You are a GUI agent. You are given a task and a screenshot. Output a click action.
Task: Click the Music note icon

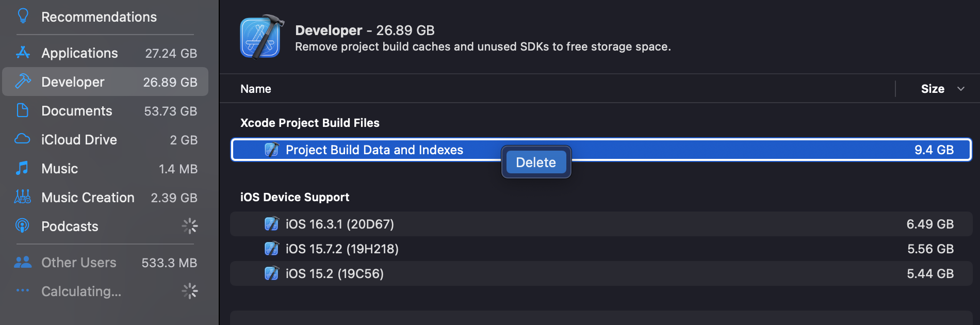pyautogui.click(x=23, y=168)
